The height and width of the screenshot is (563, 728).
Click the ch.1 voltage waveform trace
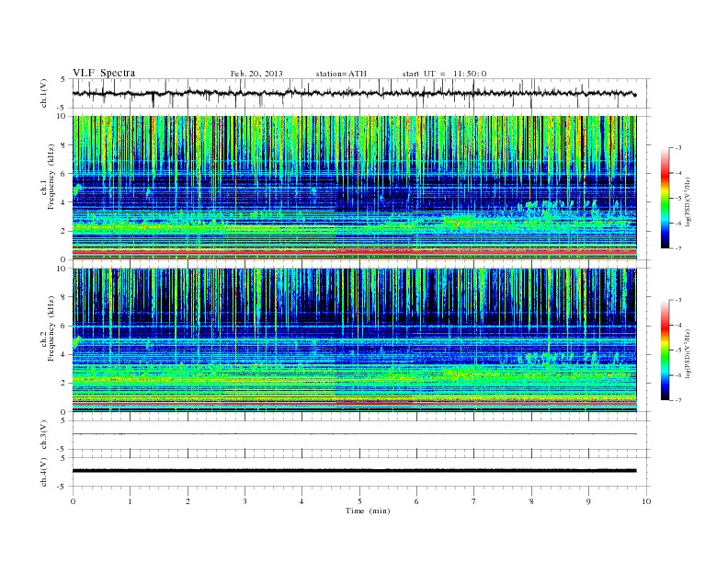coord(354,93)
